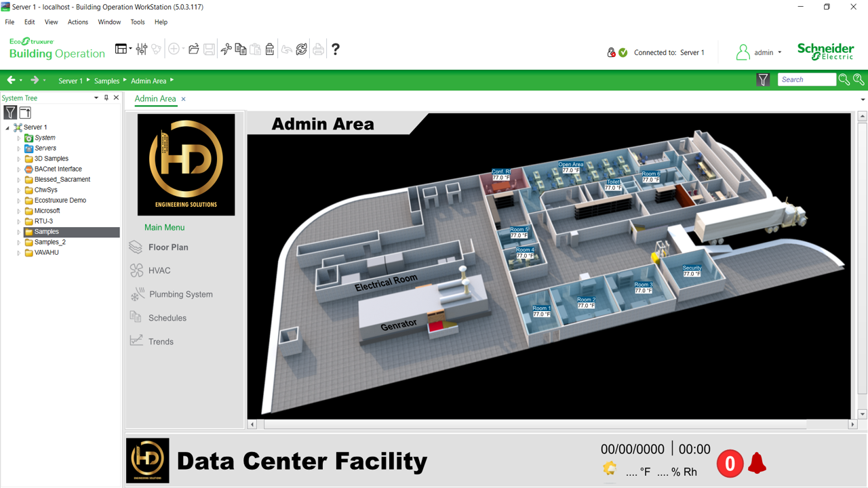Toggle the pin on System Tree panel
Image resolution: width=868 pixels, height=488 pixels.
[x=106, y=98]
